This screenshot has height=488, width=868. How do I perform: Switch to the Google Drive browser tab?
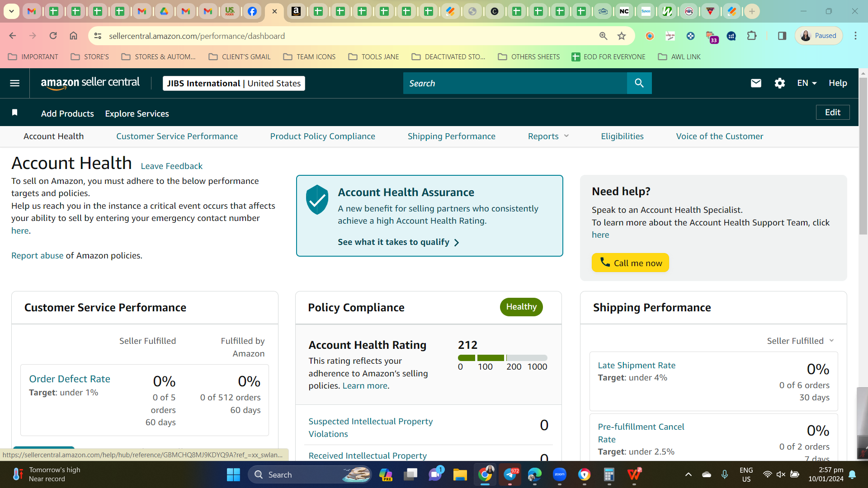tap(164, 11)
